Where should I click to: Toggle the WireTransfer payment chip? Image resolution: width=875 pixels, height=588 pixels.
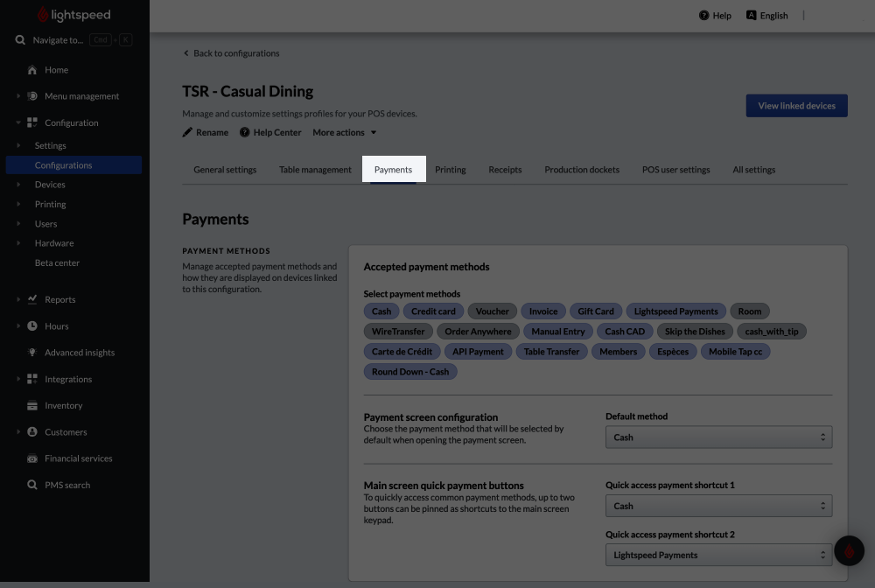(398, 332)
